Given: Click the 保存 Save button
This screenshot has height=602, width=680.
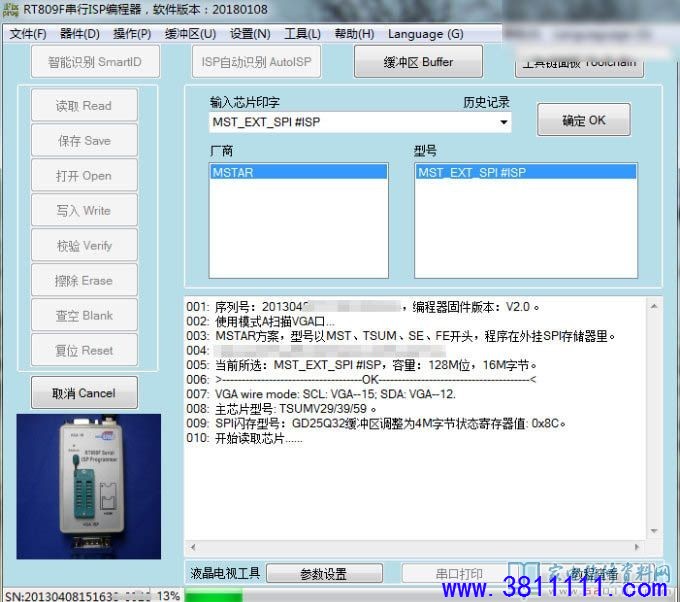Looking at the screenshot, I should click(x=84, y=141).
